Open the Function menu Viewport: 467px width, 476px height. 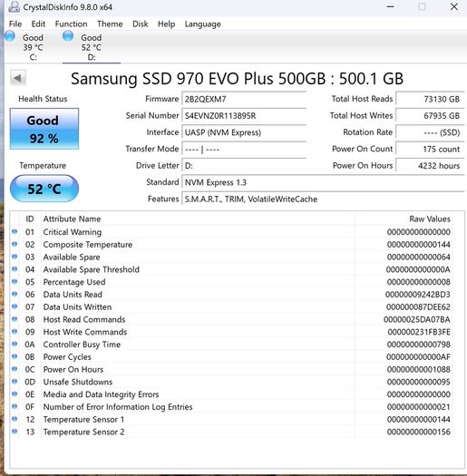click(x=71, y=24)
